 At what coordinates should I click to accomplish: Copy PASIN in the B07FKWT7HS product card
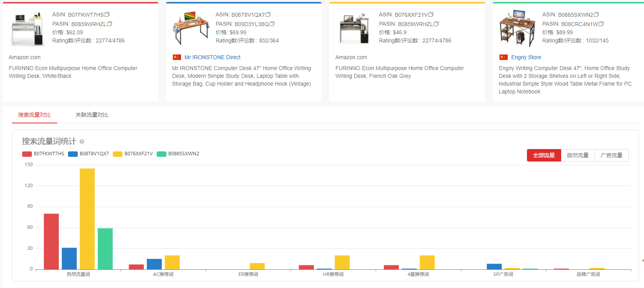(x=110, y=24)
